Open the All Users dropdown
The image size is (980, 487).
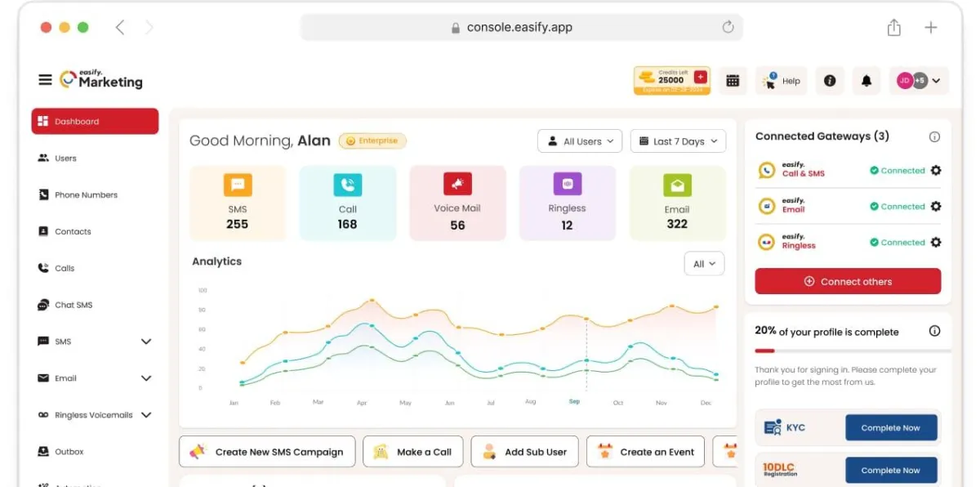580,141
